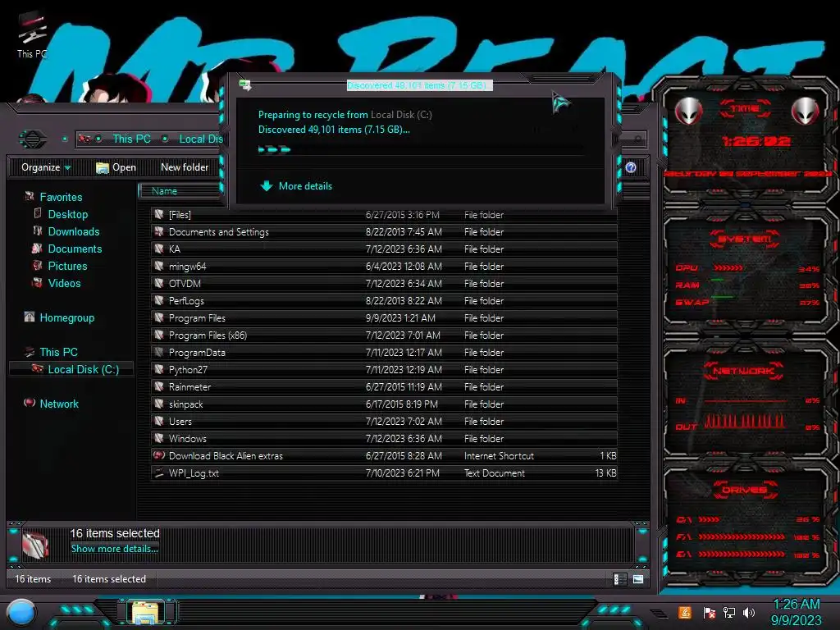Open Videos in the navigation pane
This screenshot has width=840, height=630.
(x=64, y=283)
